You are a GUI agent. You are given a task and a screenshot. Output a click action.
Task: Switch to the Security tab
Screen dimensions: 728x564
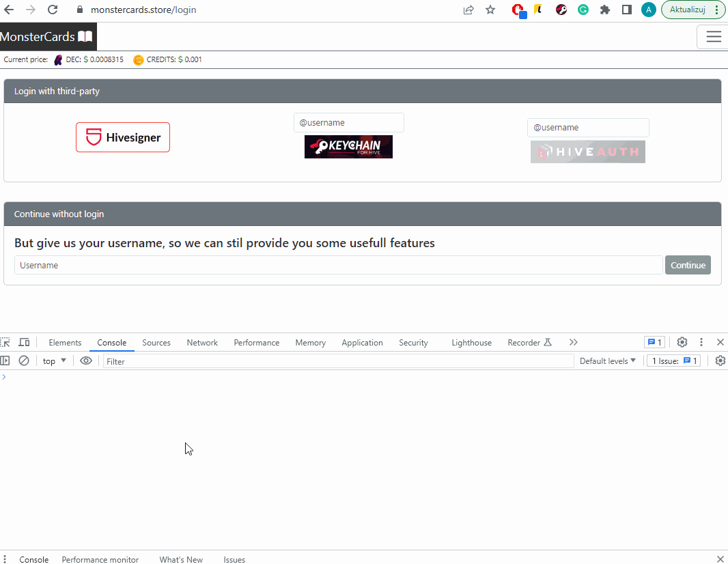413,343
